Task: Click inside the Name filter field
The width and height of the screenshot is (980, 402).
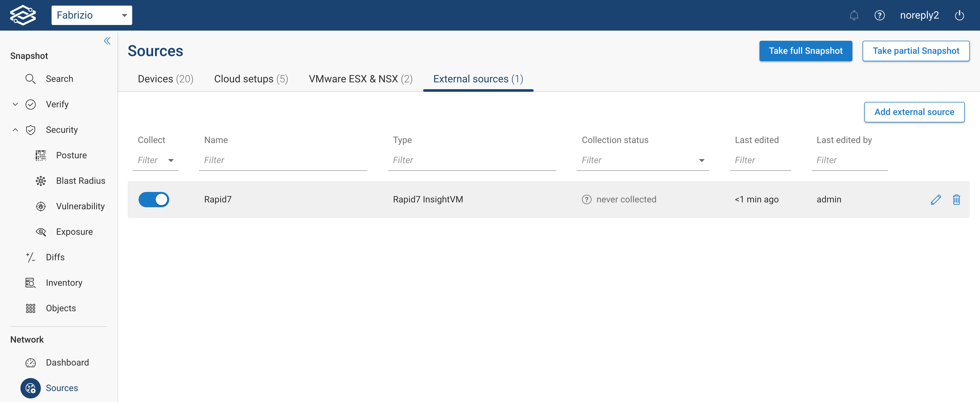Action: 283,160
